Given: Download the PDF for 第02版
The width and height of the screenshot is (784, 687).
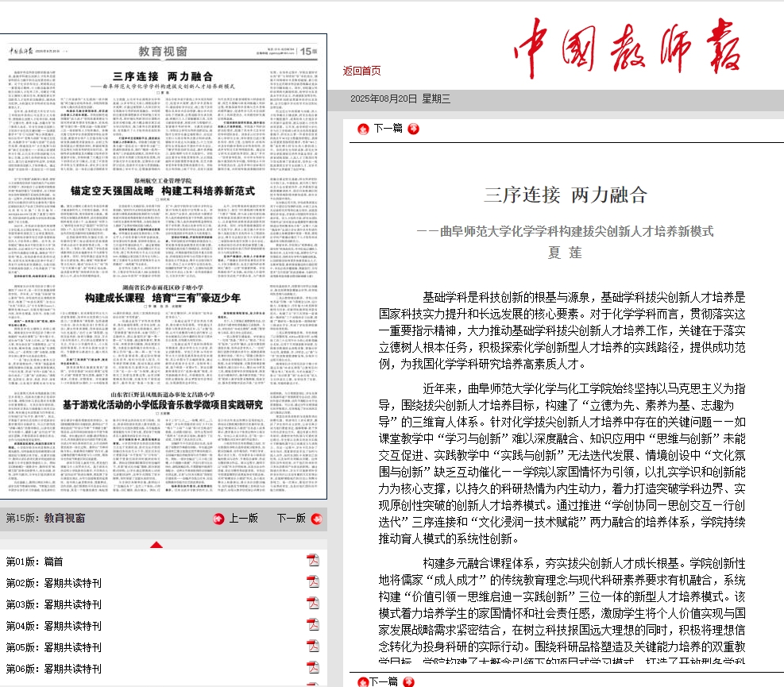Looking at the screenshot, I should coord(313,583).
